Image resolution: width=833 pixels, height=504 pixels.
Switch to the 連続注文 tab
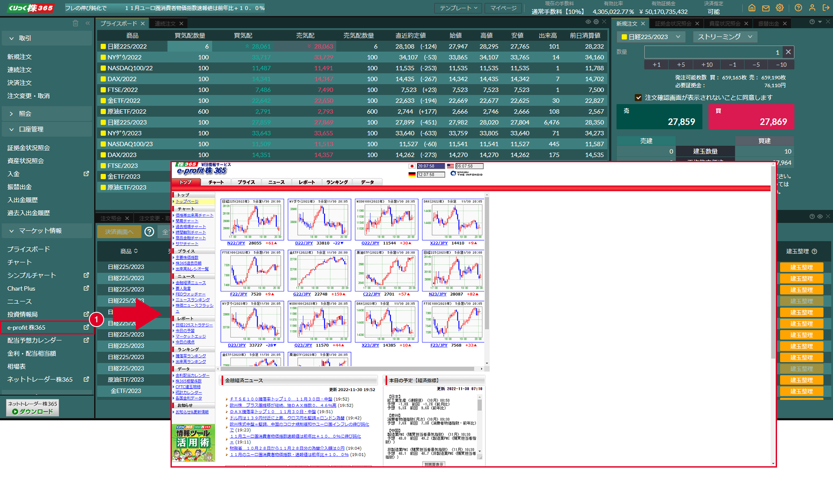click(165, 23)
